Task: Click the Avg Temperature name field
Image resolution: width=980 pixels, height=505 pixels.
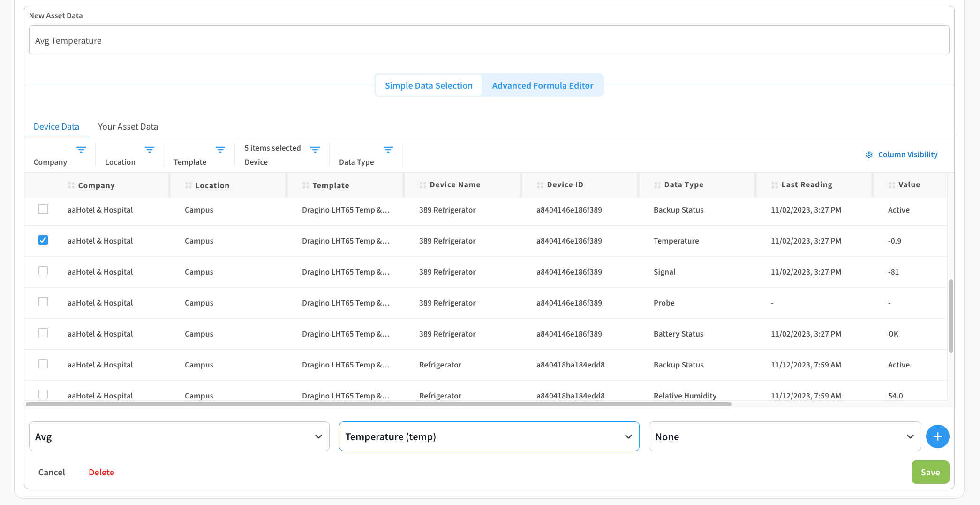Action: [489, 40]
